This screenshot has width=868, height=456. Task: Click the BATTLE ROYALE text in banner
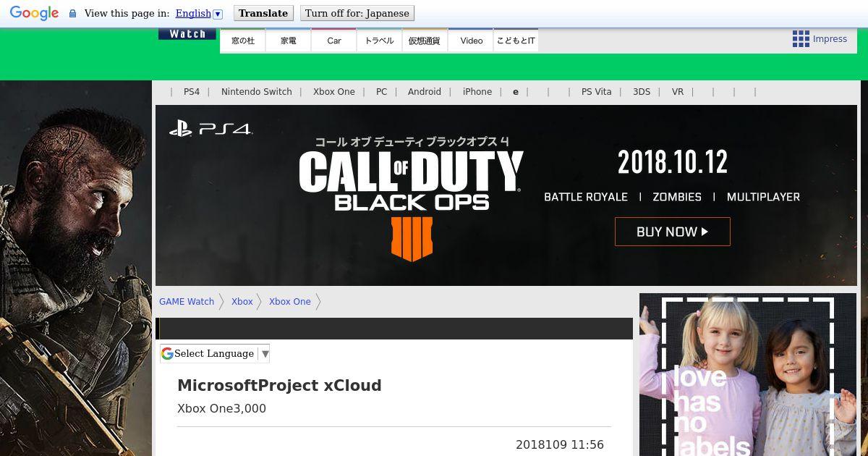pos(586,197)
